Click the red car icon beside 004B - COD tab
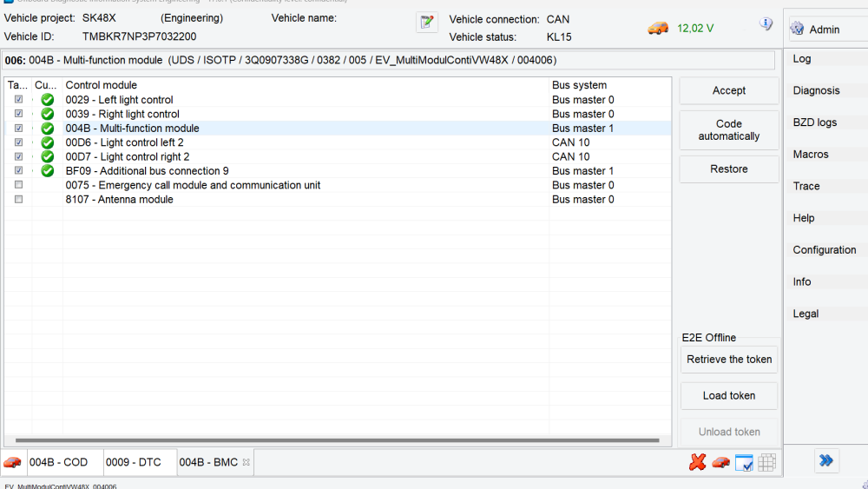 click(12, 462)
